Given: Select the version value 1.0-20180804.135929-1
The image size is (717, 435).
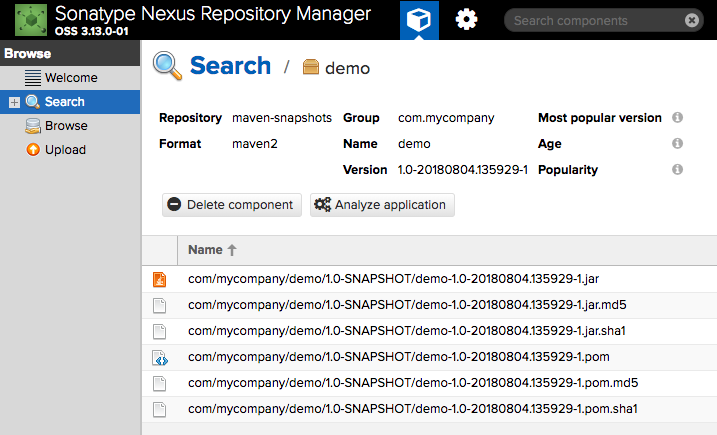Looking at the screenshot, I should coord(462,170).
